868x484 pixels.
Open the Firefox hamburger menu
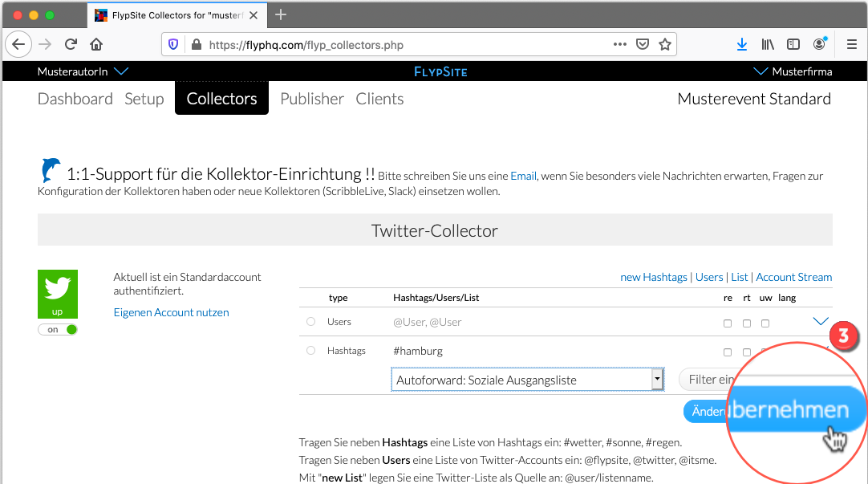[852, 44]
